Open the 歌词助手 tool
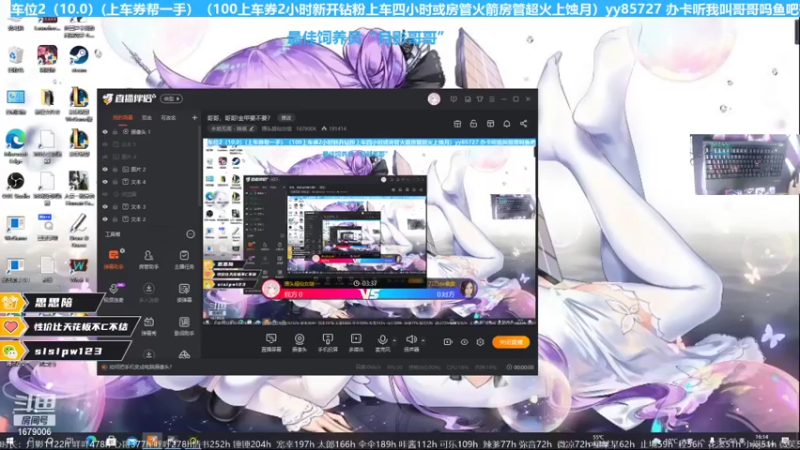The image size is (800, 450). (184, 326)
